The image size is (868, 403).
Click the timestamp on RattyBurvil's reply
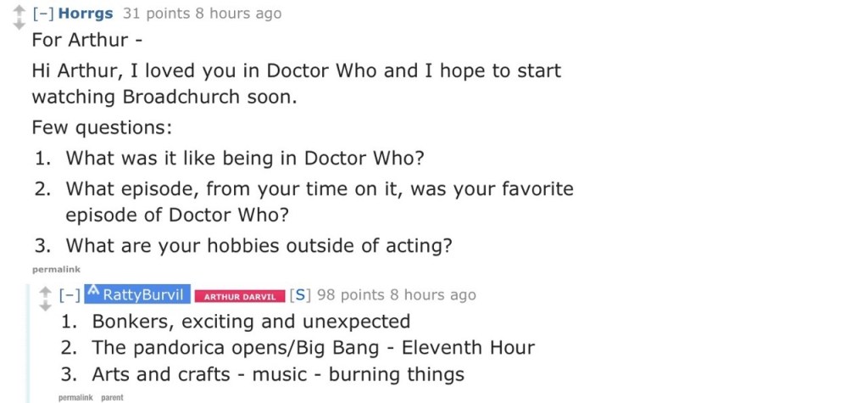click(x=433, y=295)
